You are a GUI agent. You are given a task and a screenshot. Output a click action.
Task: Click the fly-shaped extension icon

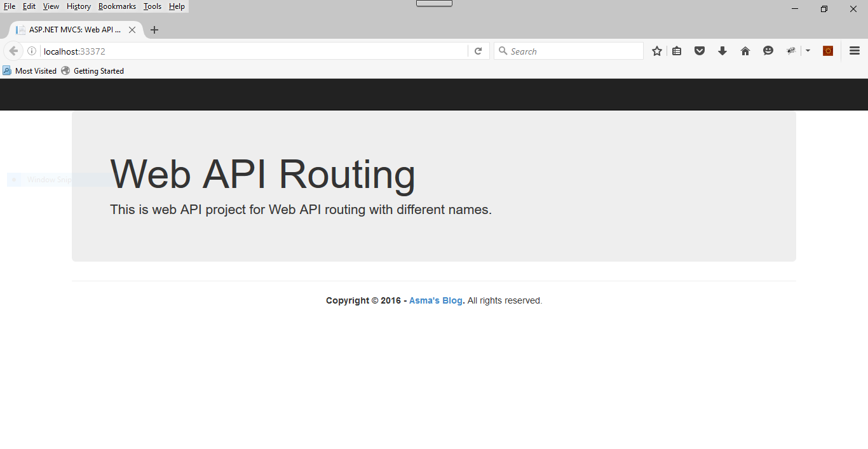790,51
